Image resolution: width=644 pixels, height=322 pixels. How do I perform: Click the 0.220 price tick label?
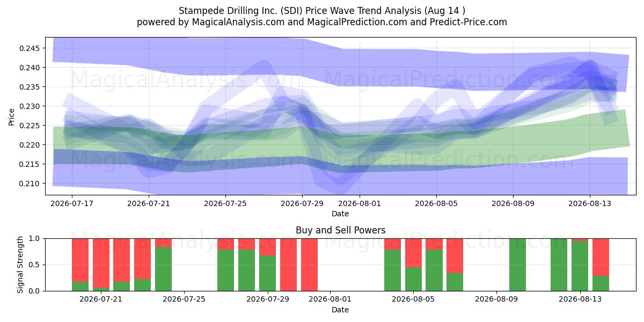pyautogui.click(x=30, y=145)
